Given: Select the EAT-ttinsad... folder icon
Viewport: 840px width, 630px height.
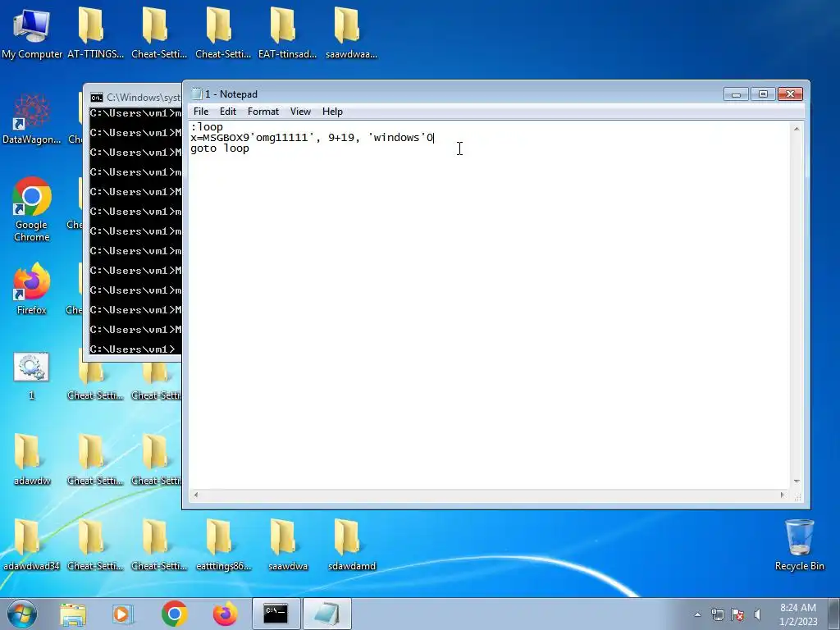Looking at the screenshot, I should tap(287, 32).
